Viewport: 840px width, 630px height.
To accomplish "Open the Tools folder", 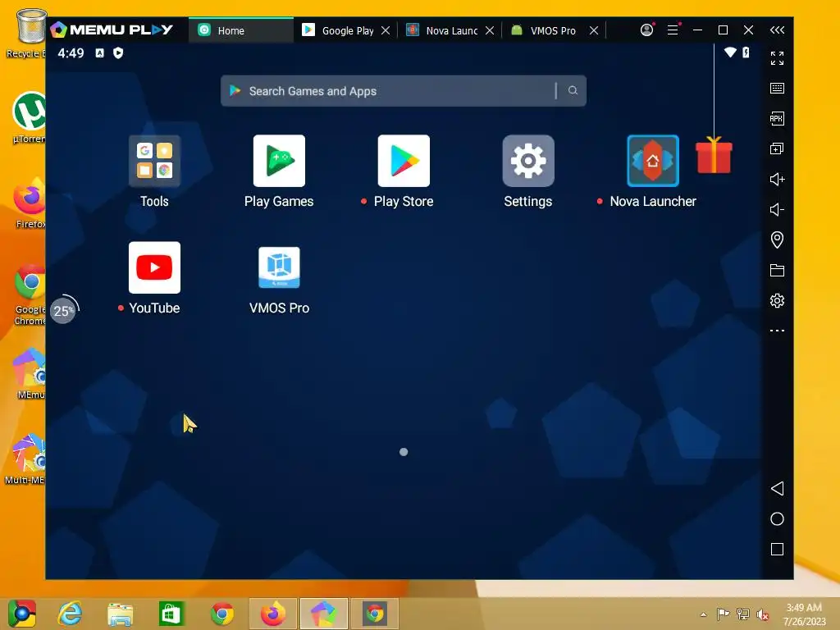I will pos(154,161).
